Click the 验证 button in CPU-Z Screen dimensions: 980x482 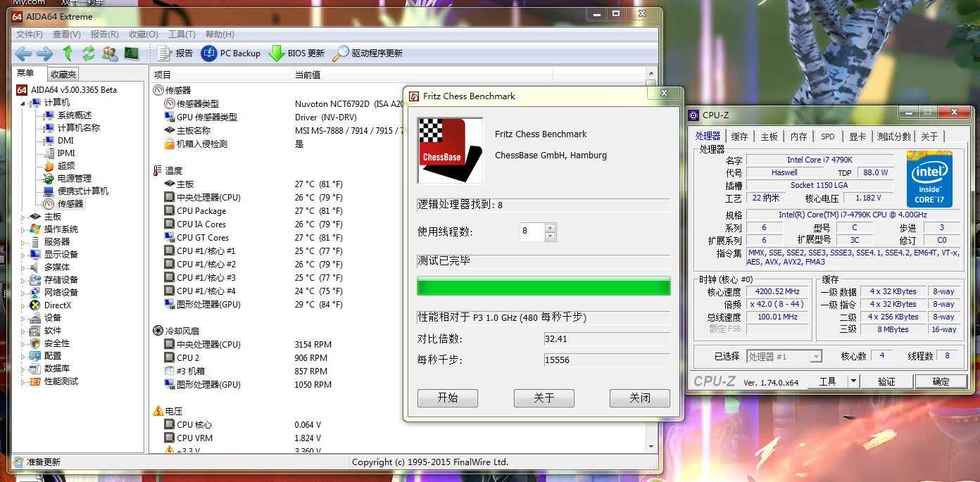pos(886,381)
